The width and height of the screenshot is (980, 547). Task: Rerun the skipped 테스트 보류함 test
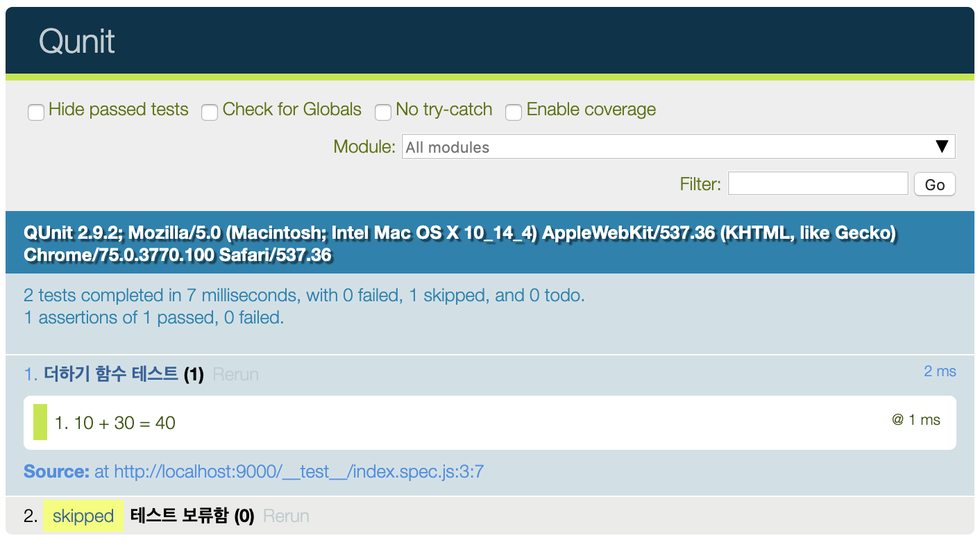coord(286,516)
